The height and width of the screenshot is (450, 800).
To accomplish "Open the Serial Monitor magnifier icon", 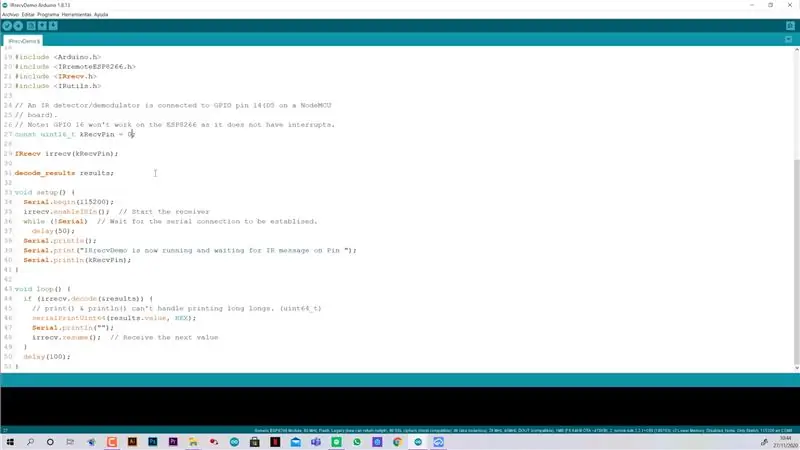I will pos(790,26).
